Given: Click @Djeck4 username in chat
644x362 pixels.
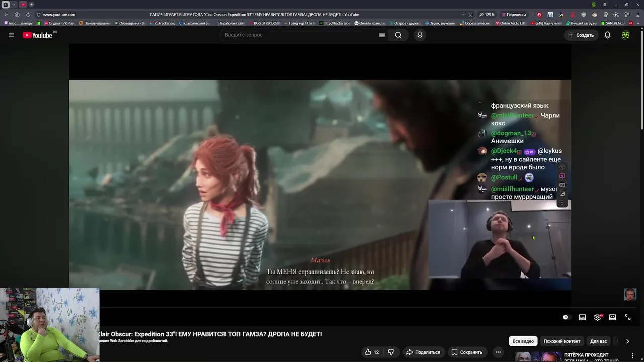Looking at the screenshot, I should 504,151.
